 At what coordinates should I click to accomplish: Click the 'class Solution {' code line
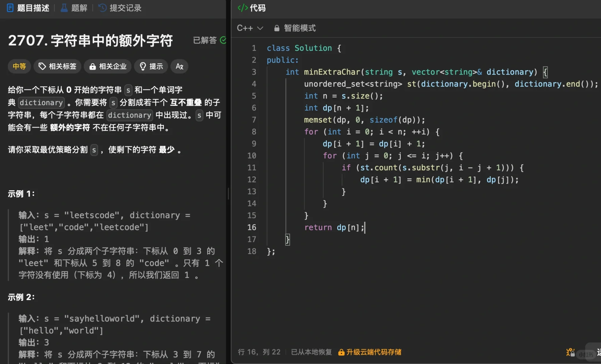304,48
